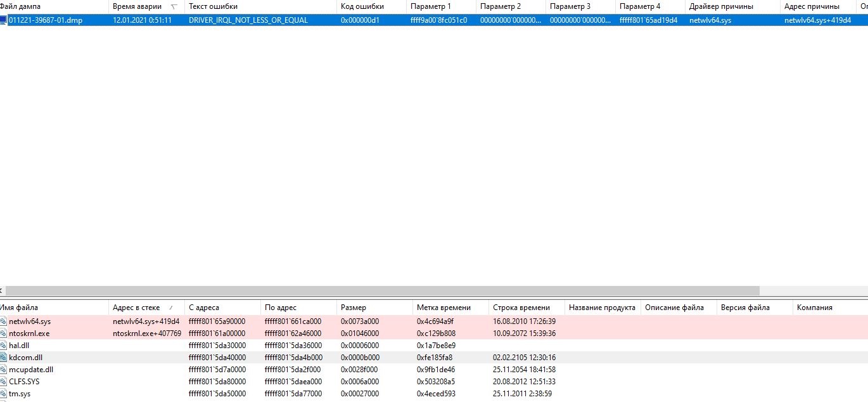868x402 pixels.
Task: Select stack address 'netwlv64.sys+419d4' in lower pane
Action: point(146,321)
